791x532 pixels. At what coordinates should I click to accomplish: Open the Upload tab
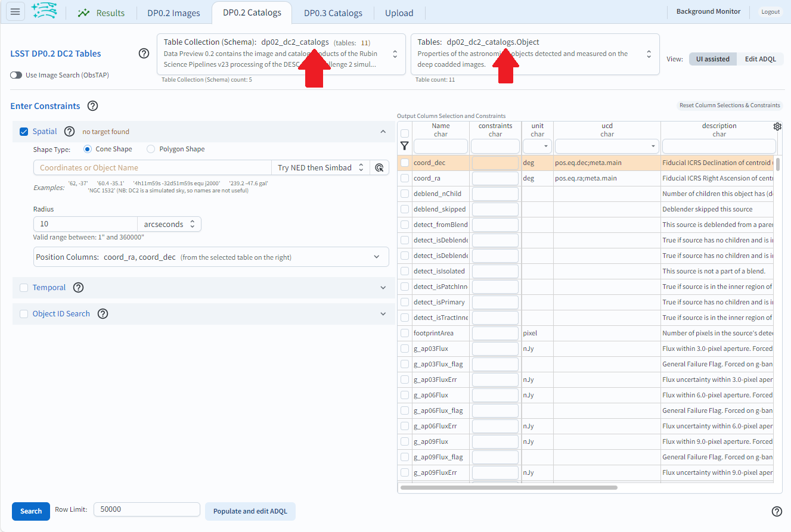pyautogui.click(x=399, y=12)
